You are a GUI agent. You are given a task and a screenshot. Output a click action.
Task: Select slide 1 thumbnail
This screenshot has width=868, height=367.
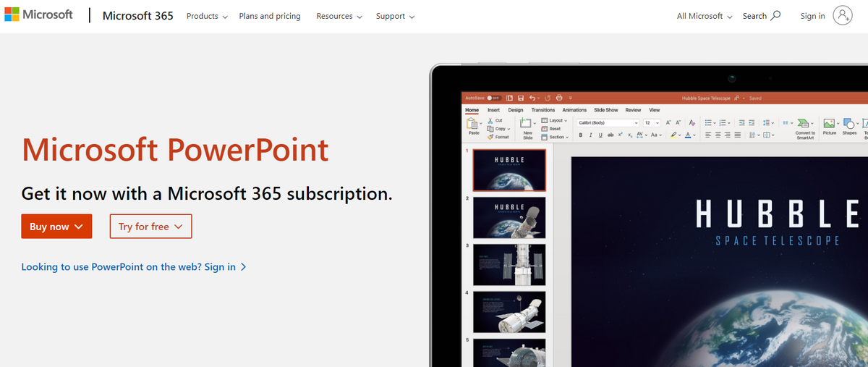[x=509, y=170]
